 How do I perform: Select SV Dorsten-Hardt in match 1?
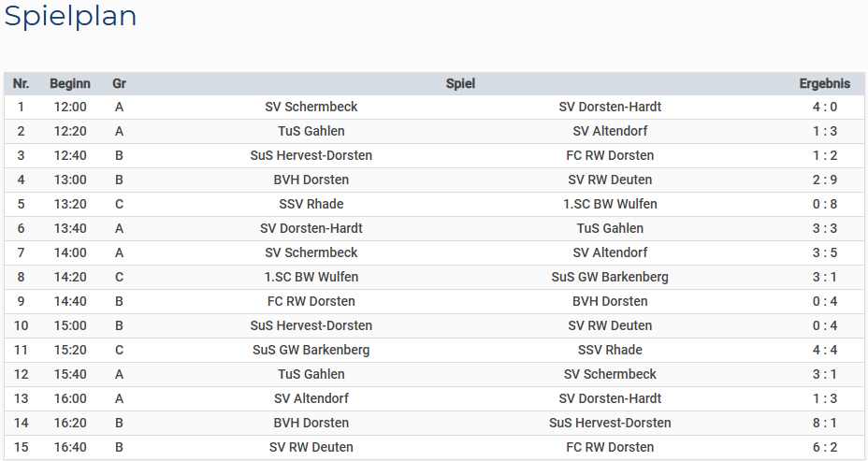pos(610,107)
